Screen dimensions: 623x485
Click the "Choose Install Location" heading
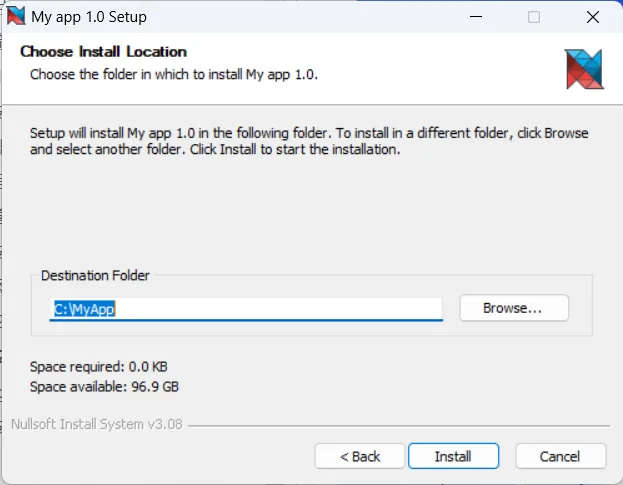(x=103, y=52)
